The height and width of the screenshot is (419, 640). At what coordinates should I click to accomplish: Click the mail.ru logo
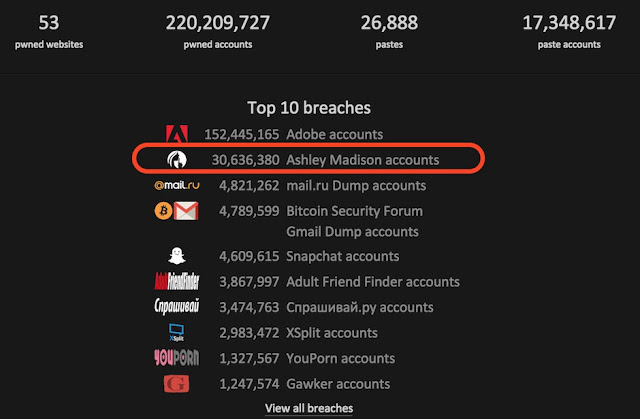[177, 185]
